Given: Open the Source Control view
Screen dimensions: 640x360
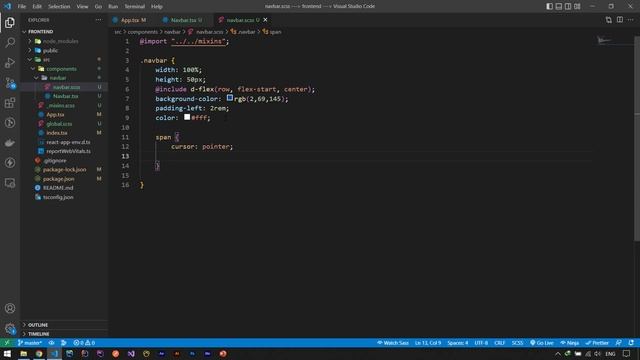Looking at the screenshot, I should click(10, 83).
